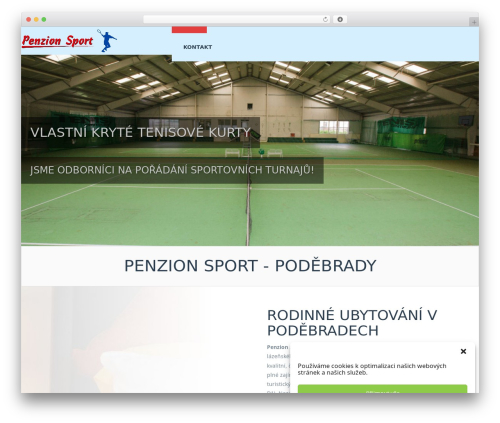
Task: Reload the page using the refresh icon
Action: click(x=325, y=19)
